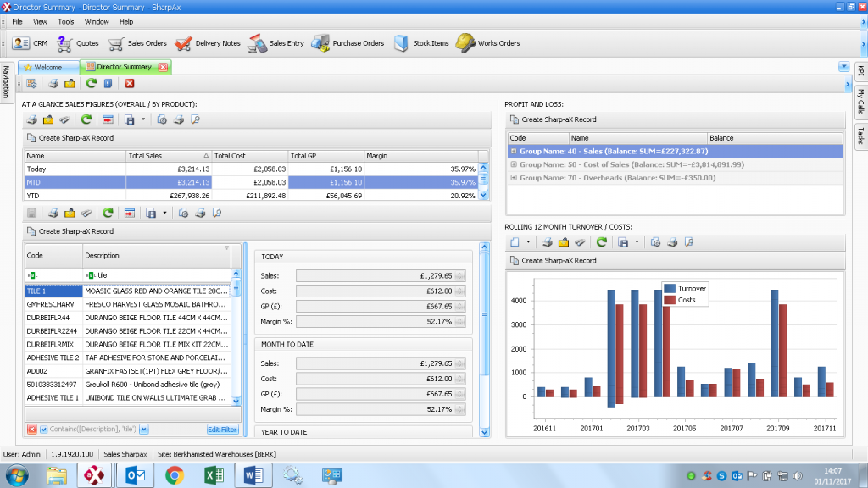Switch to the Welcome tab
Image resolution: width=868 pixels, height=488 pixels.
(x=48, y=67)
